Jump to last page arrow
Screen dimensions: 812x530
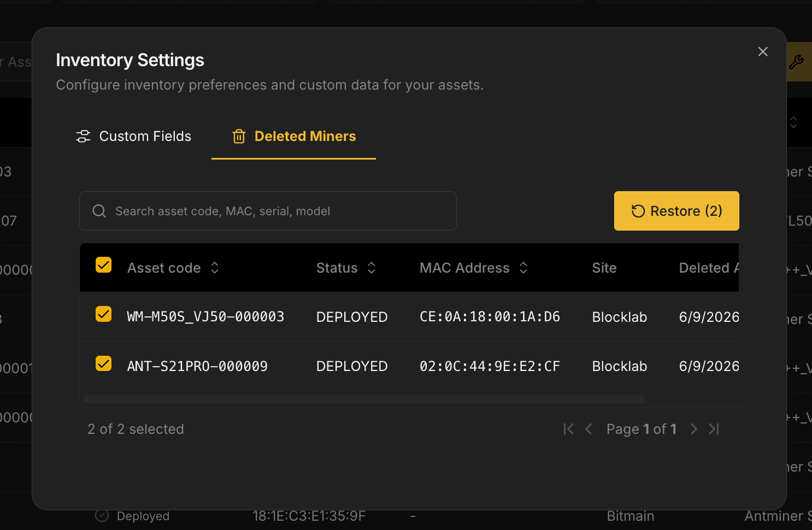click(714, 429)
